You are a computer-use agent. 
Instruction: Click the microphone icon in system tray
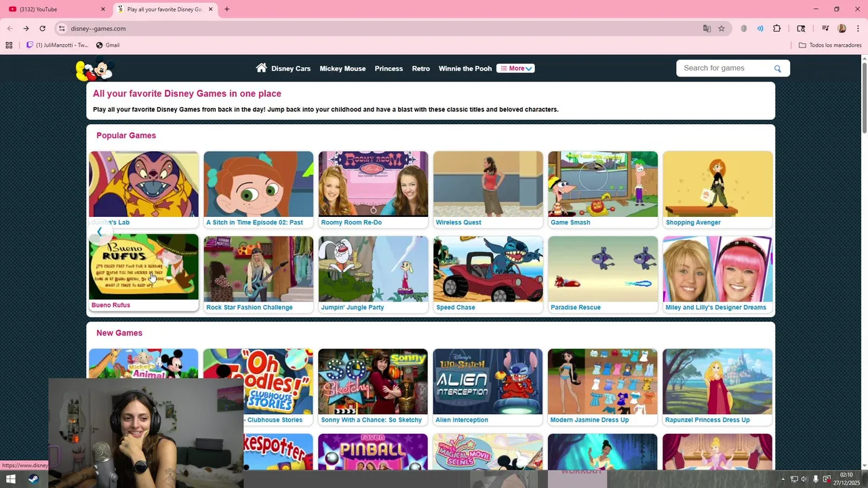coord(816,479)
